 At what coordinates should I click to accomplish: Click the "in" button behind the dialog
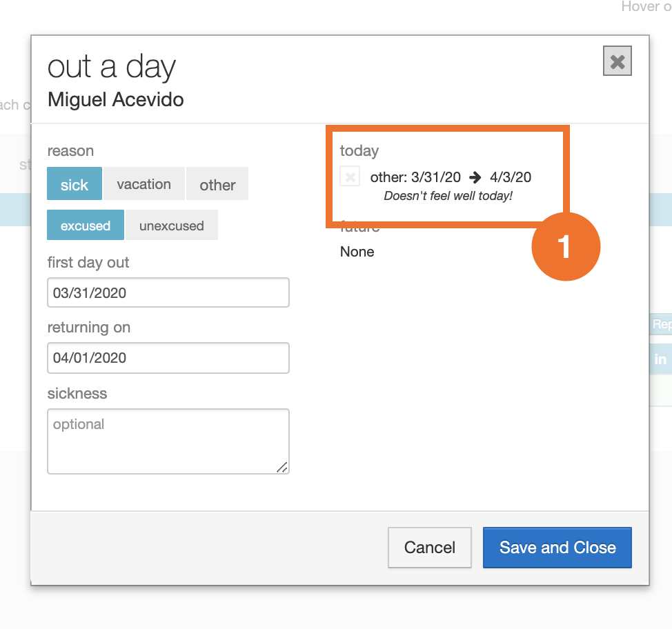[x=660, y=359]
